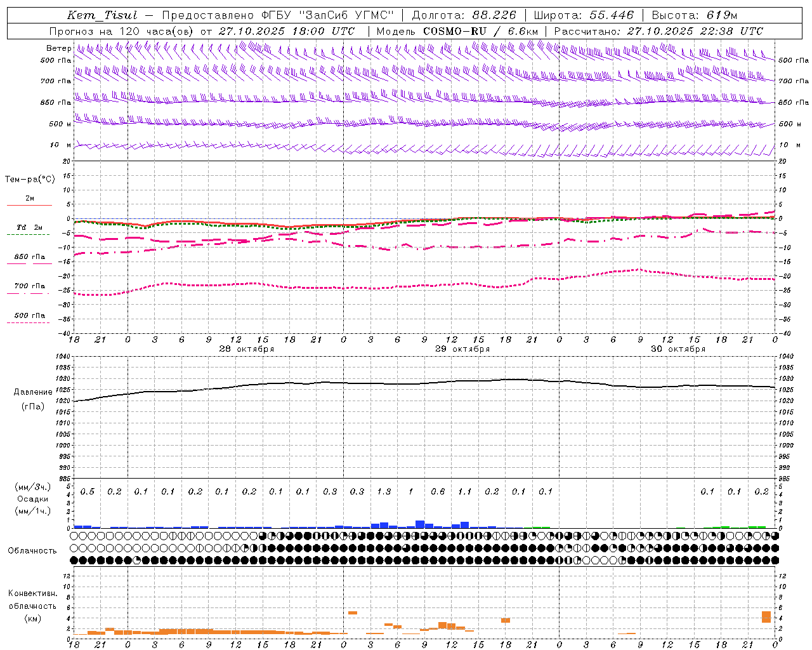Click the left "700 гПа" wind level label
This screenshot has width=812, height=650.
click(56, 81)
